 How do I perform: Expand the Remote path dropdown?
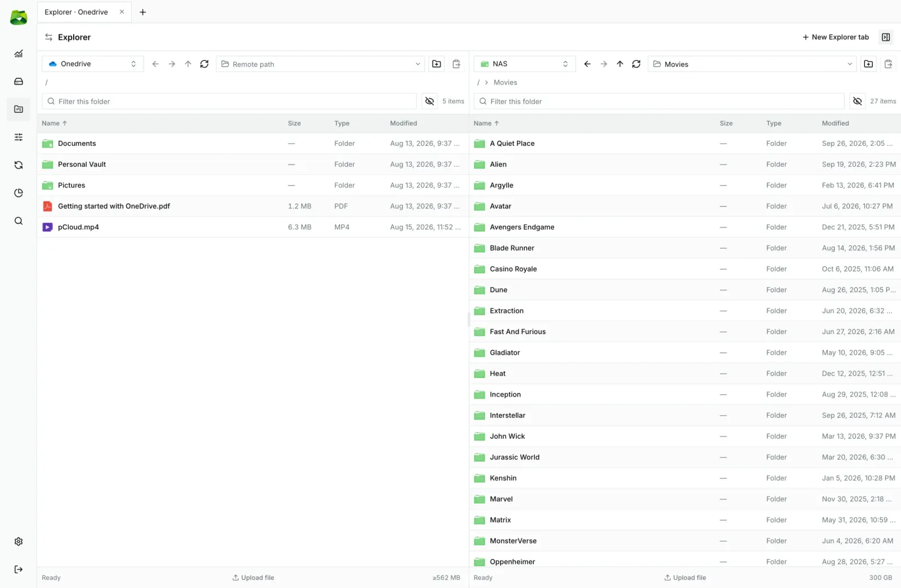418,64
